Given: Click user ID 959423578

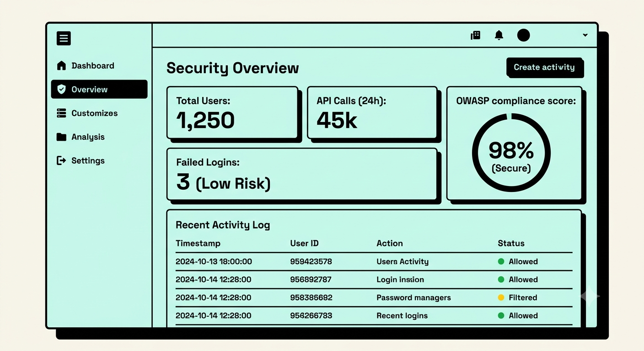Looking at the screenshot, I should coord(311,261).
